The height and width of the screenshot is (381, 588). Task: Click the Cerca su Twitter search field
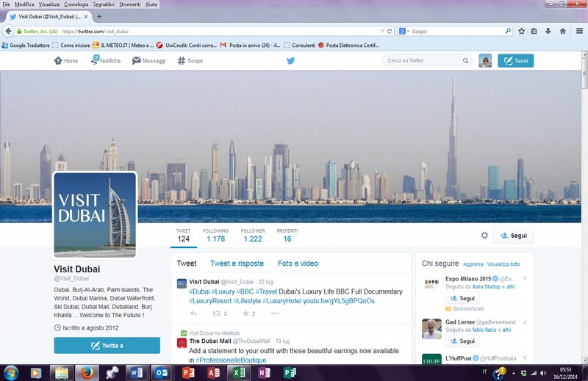423,61
